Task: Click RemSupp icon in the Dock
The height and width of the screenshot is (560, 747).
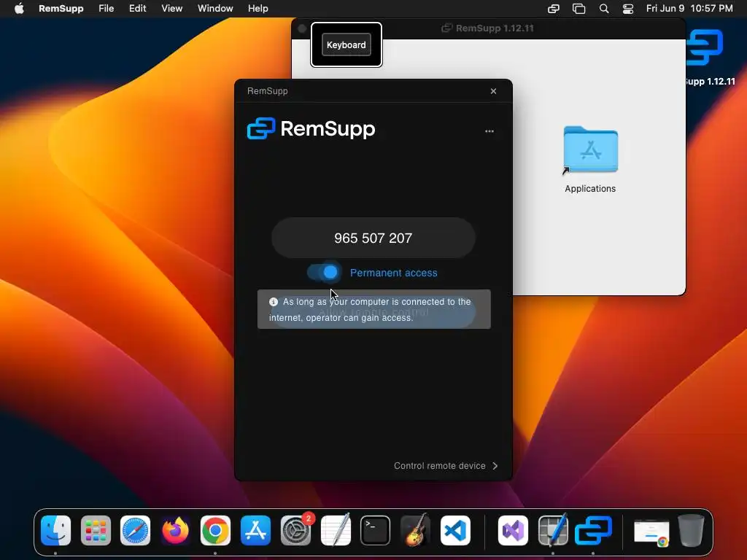Action: point(593,531)
